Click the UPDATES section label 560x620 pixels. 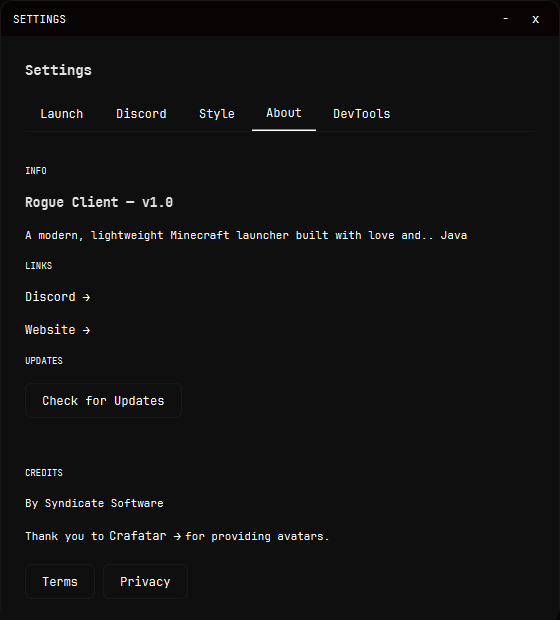pyautogui.click(x=44, y=361)
